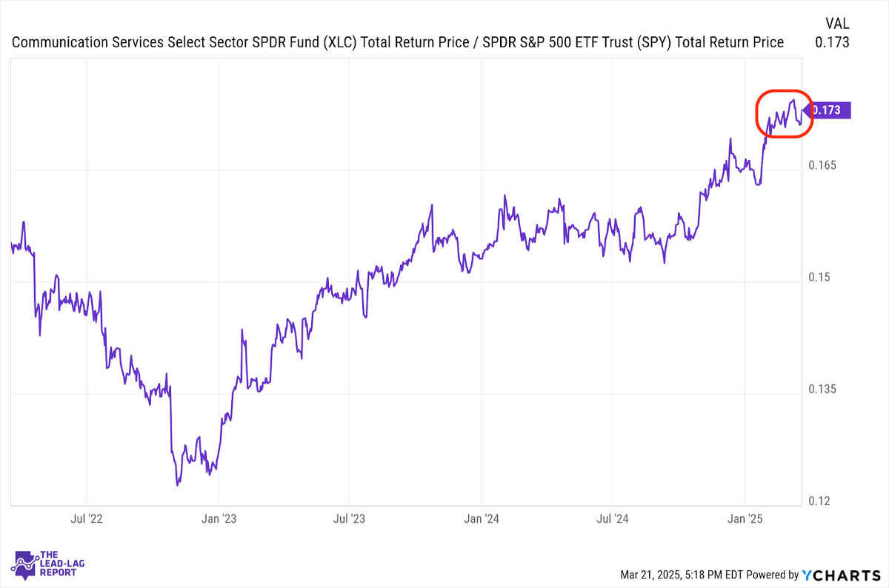
Task: Click the Jan '24 axis label
Action: point(482,519)
